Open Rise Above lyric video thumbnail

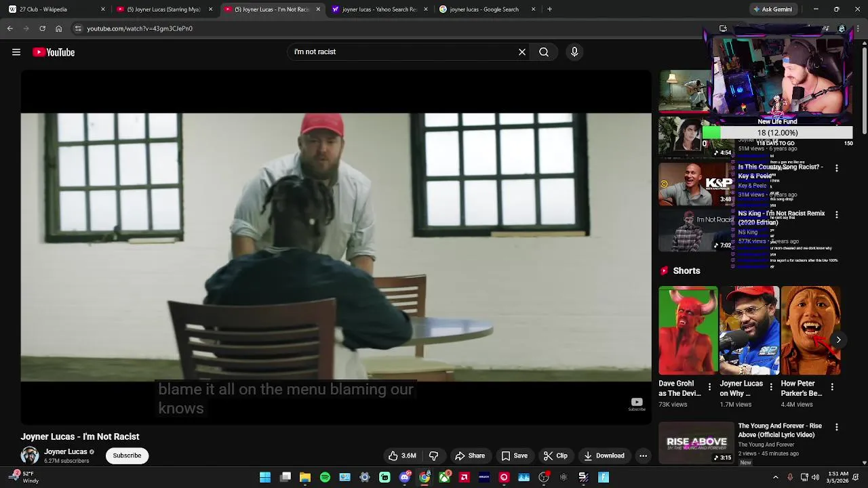click(x=696, y=443)
